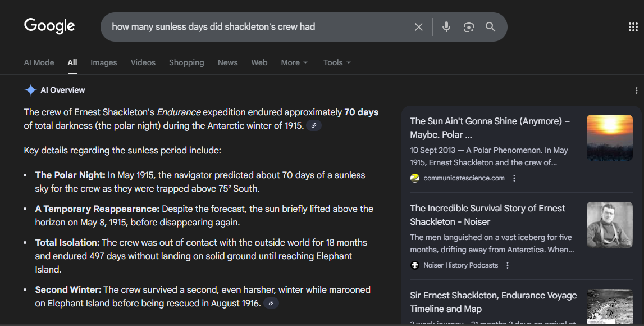Switch to the Images tab
This screenshot has width=644, height=326.
click(x=103, y=62)
